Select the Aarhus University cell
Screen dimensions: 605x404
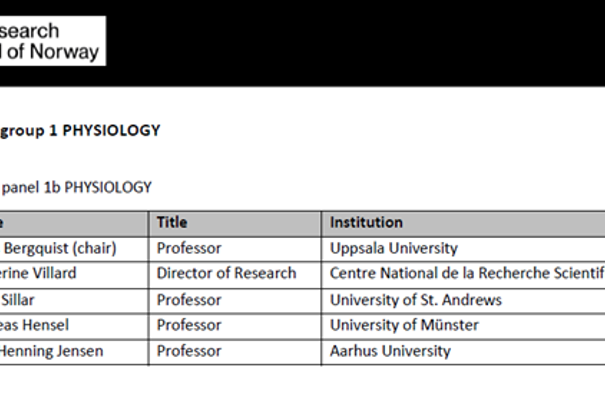coord(463,352)
